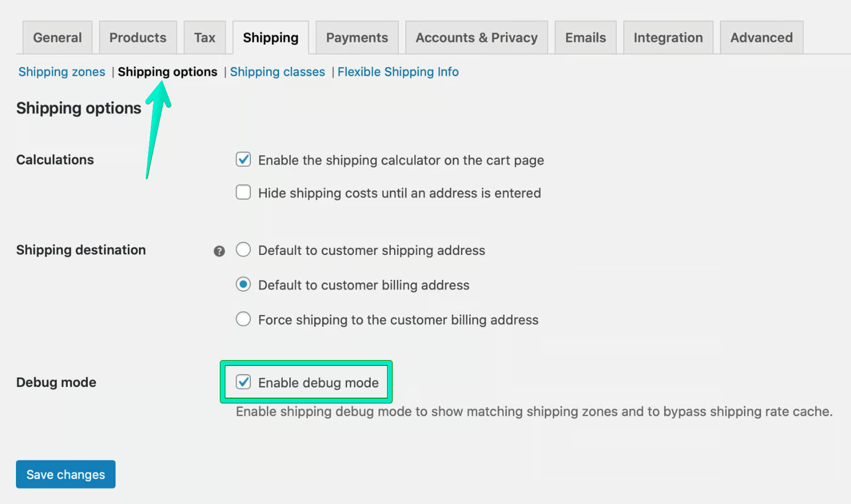The width and height of the screenshot is (851, 504).
Task: Switch to the Tax tab
Action: pos(204,37)
